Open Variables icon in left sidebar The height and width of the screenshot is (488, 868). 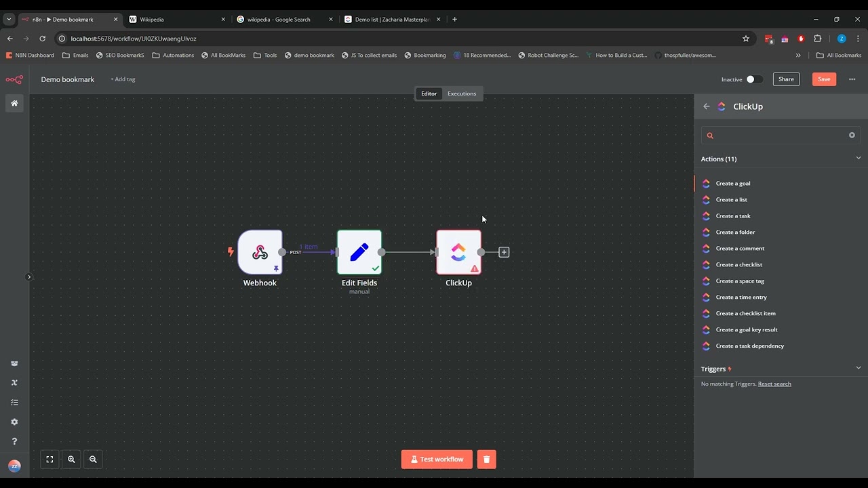(14, 382)
